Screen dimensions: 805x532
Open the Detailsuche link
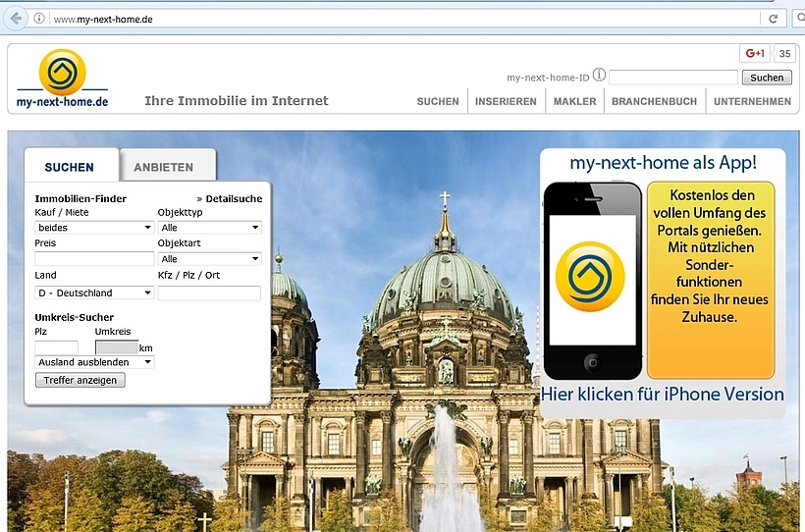pyautogui.click(x=230, y=198)
